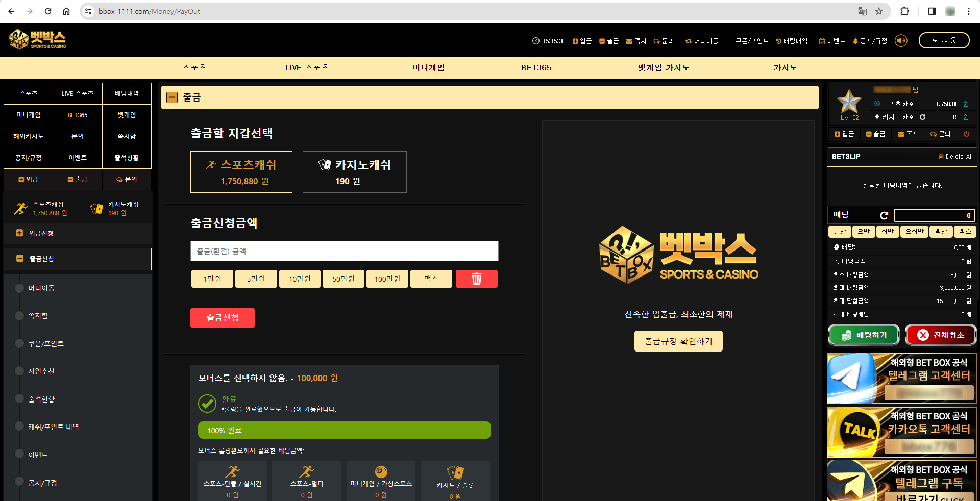The image size is (980, 501).
Task: Click the red trash clear-amount button
Action: (476, 279)
